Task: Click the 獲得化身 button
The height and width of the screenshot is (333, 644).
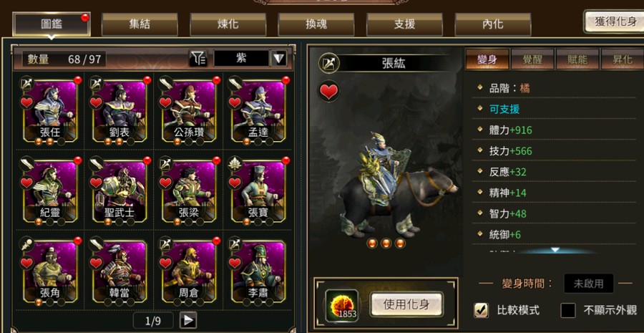Action: pos(614,21)
